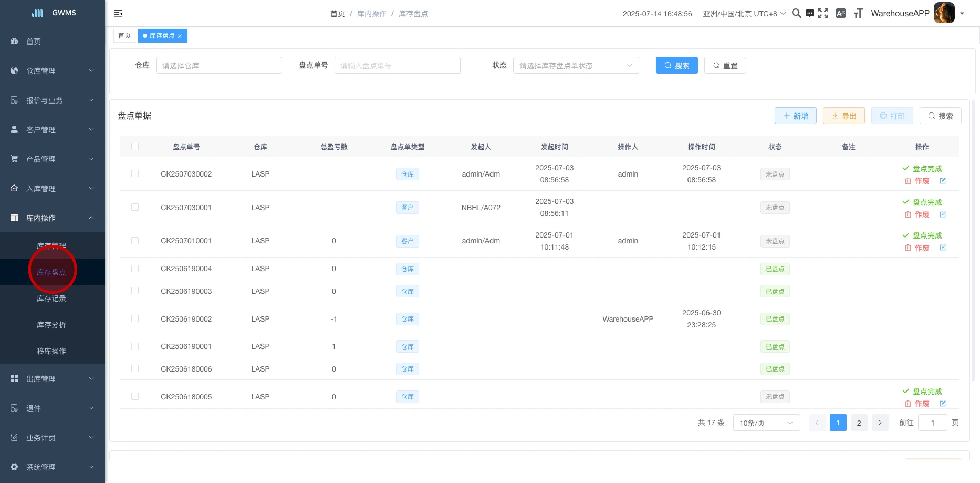This screenshot has height=483, width=980.
Task: Click the 盘点单号 input field
Action: [397, 65]
